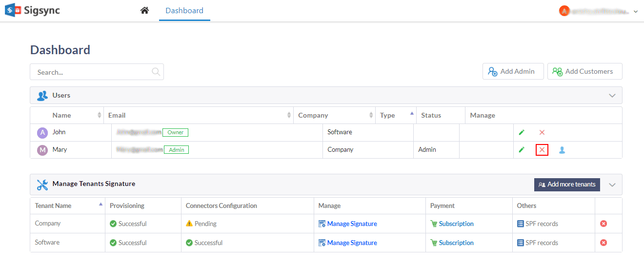Open Manage Signature for the Company tenant

(352, 224)
